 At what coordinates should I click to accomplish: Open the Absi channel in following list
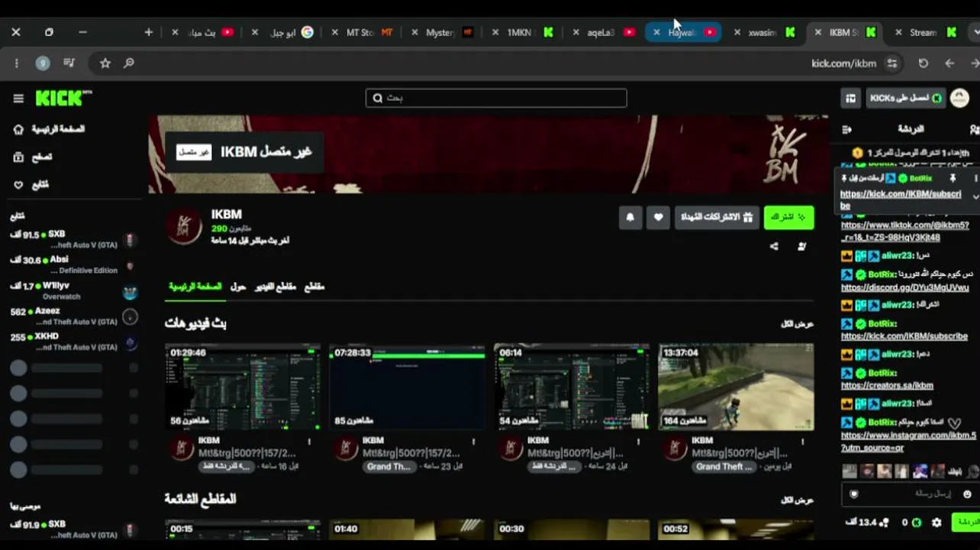73,264
